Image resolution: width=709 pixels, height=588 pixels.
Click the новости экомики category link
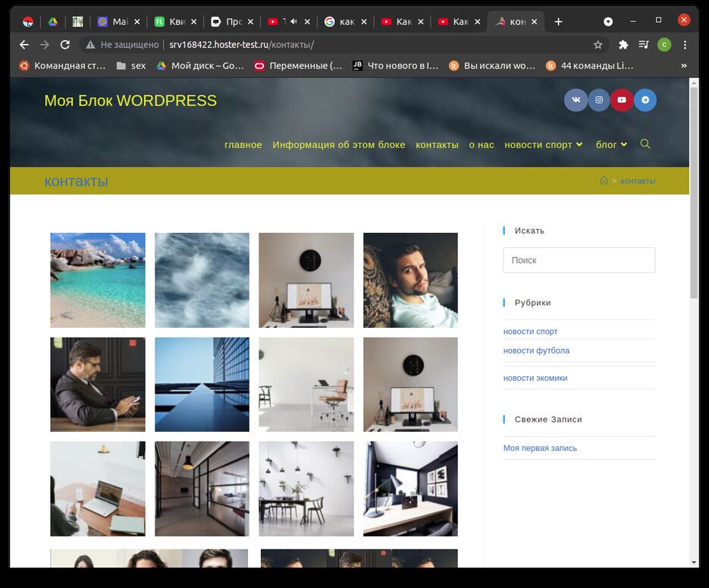click(x=535, y=378)
